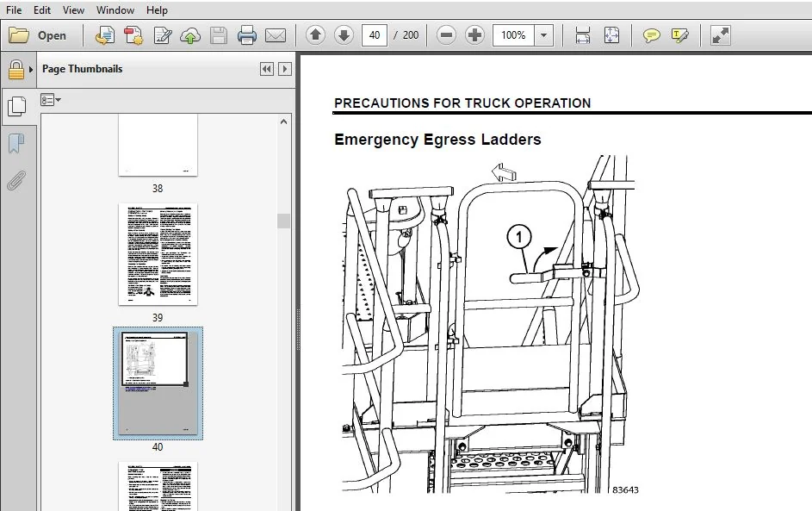Click the combine files PDF icon

133,35
